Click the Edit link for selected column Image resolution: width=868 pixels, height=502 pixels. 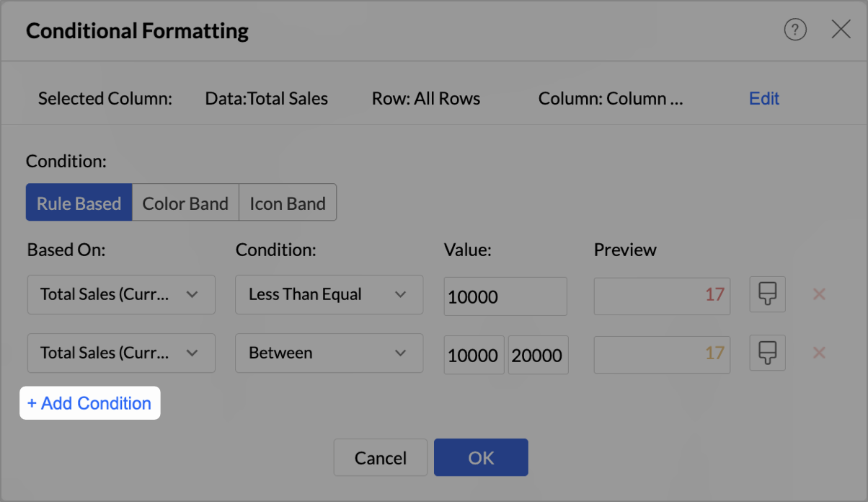[x=764, y=99]
